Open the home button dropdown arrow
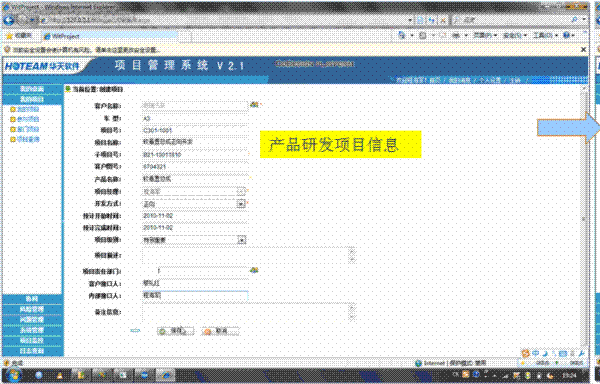The width and height of the screenshot is (600, 384). (412, 36)
